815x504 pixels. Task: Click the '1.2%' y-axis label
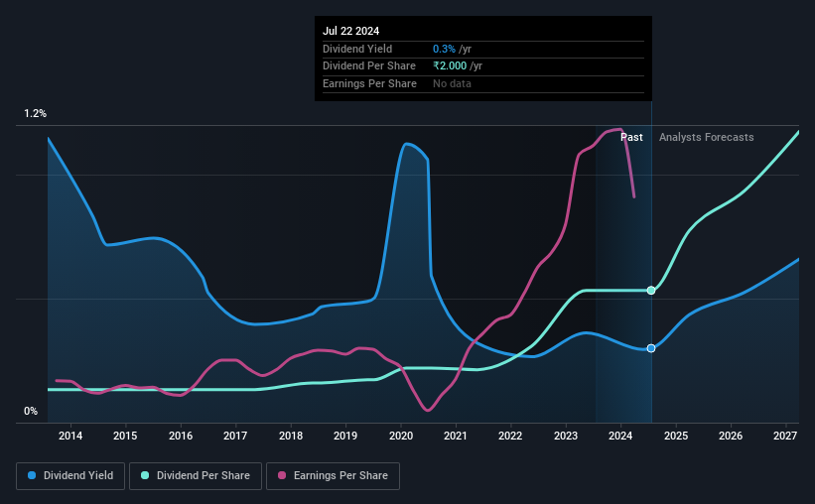tap(35, 114)
